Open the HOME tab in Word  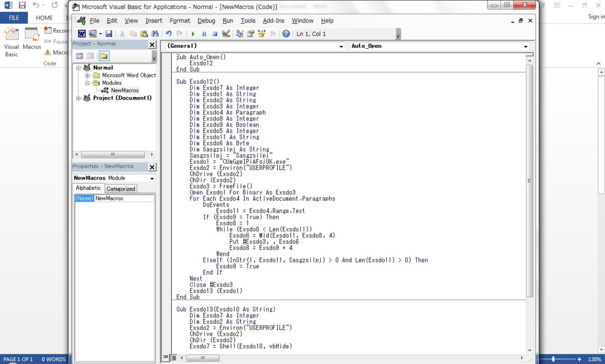(x=44, y=18)
